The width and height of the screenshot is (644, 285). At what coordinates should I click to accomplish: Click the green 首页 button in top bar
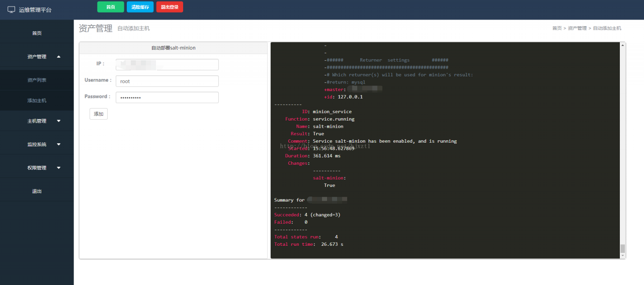coord(110,7)
